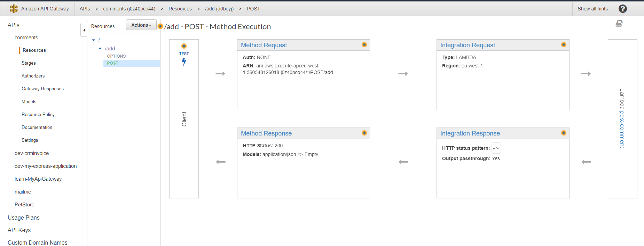Viewport: 644px width, 246px height.
Task: Open Resources in the comments API menu
Action: coord(34,50)
